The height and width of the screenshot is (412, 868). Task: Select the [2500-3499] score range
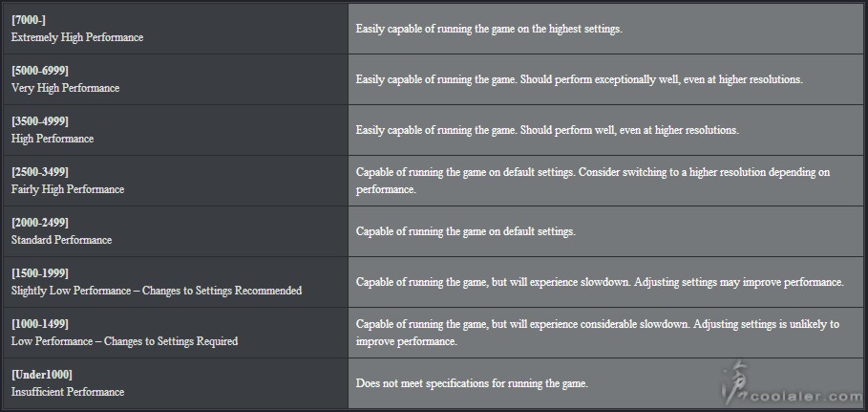pos(40,172)
